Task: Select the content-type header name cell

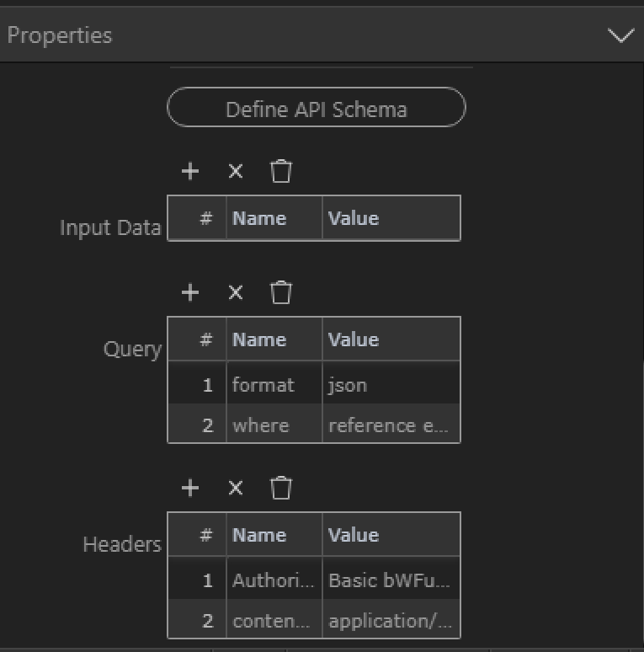Action: 273,621
